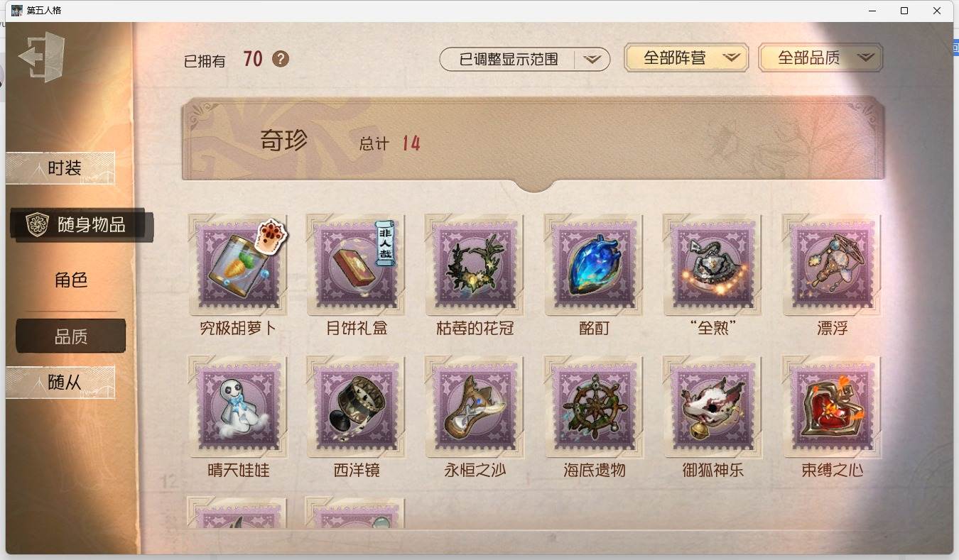The height and width of the screenshot is (560, 959).
Task: Select the "全熟" accessory icon
Action: (x=713, y=265)
